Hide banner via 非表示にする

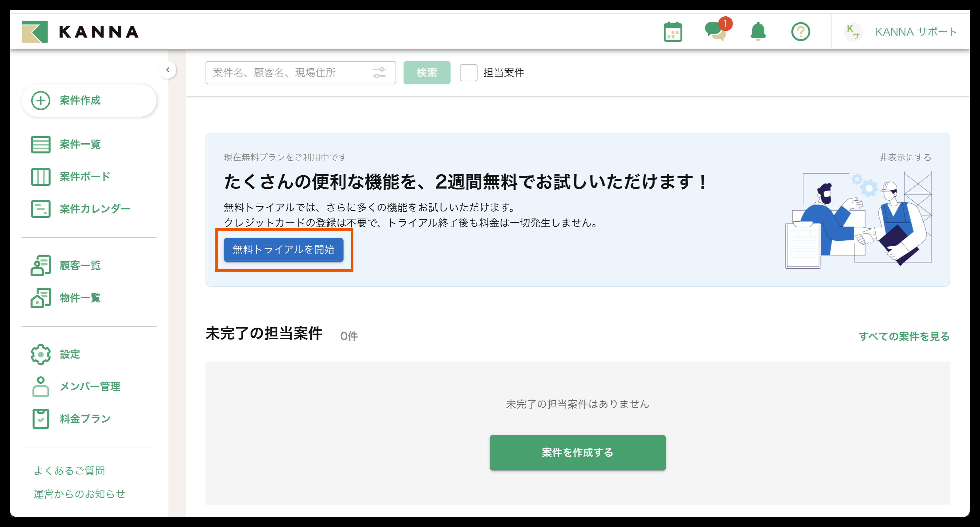[x=905, y=157]
